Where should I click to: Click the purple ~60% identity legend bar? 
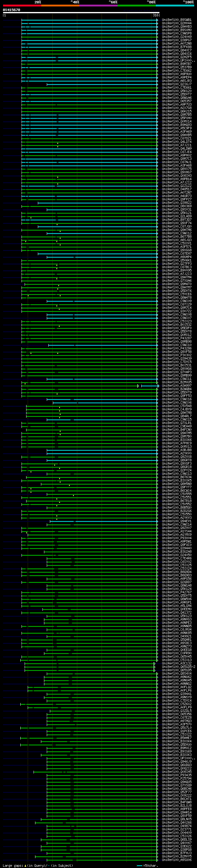98,6
